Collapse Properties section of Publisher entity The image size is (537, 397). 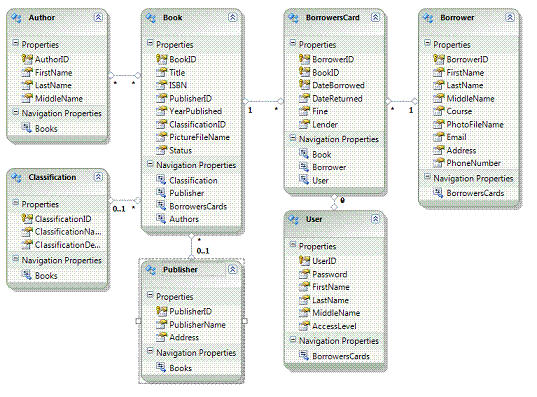point(150,295)
